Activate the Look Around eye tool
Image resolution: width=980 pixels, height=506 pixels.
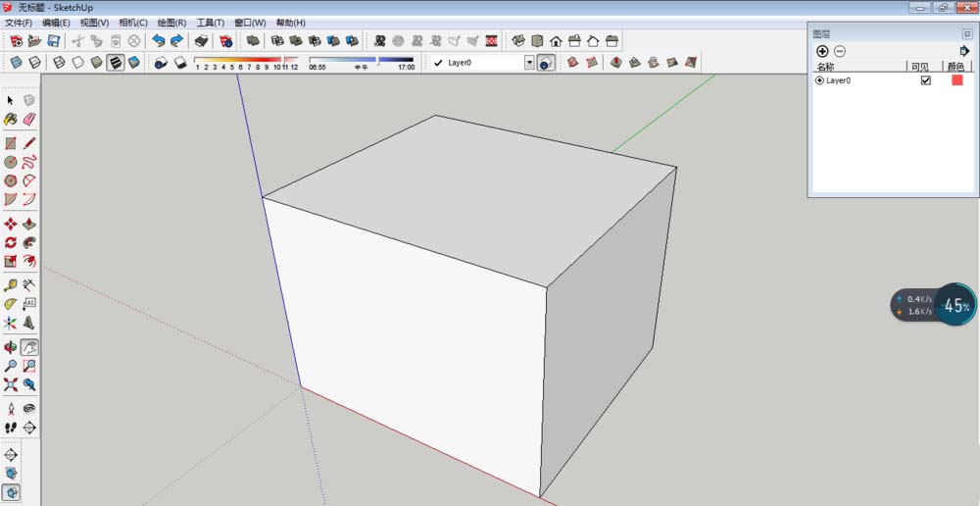click(29, 409)
